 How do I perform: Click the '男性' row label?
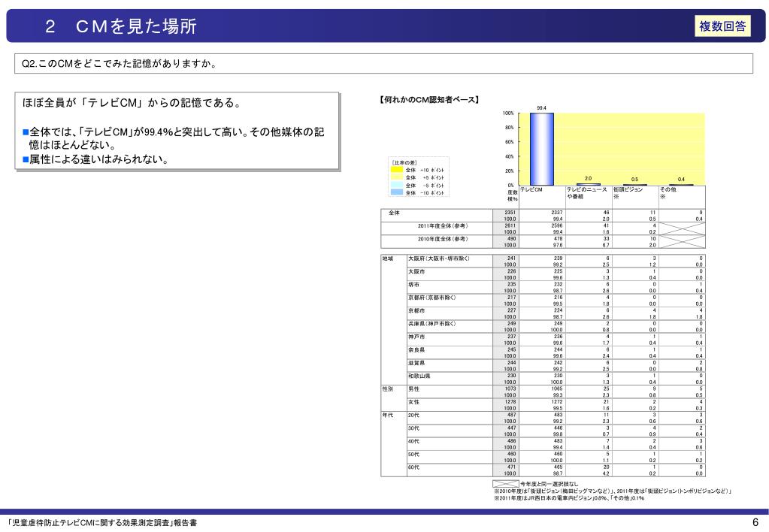[413, 388]
